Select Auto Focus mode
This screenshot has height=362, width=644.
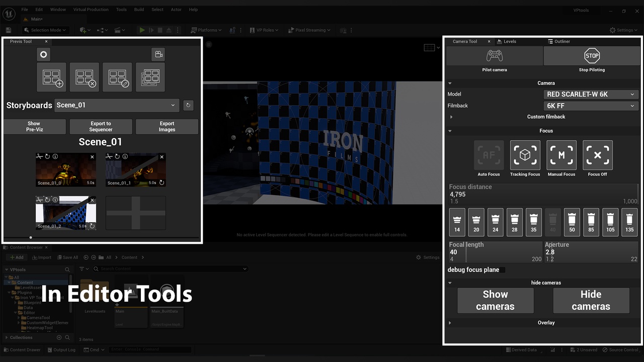click(489, 155)
